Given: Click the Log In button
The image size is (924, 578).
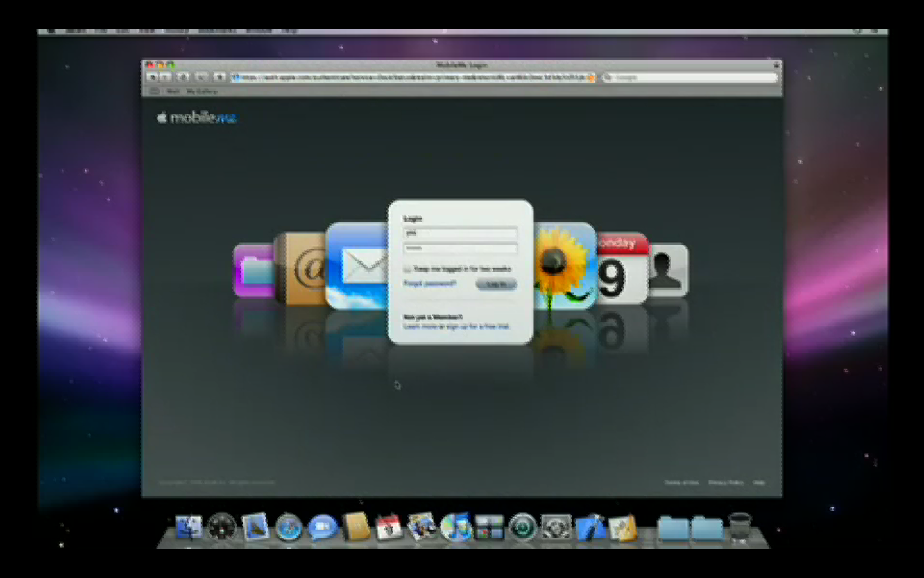Looking at the screenshot, I should point(496,284).
